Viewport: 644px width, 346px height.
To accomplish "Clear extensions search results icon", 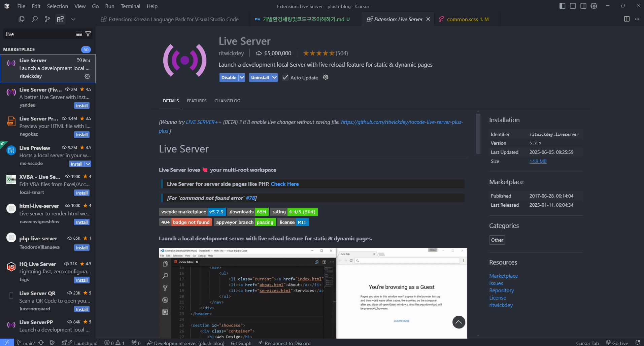I will (79, 34).
